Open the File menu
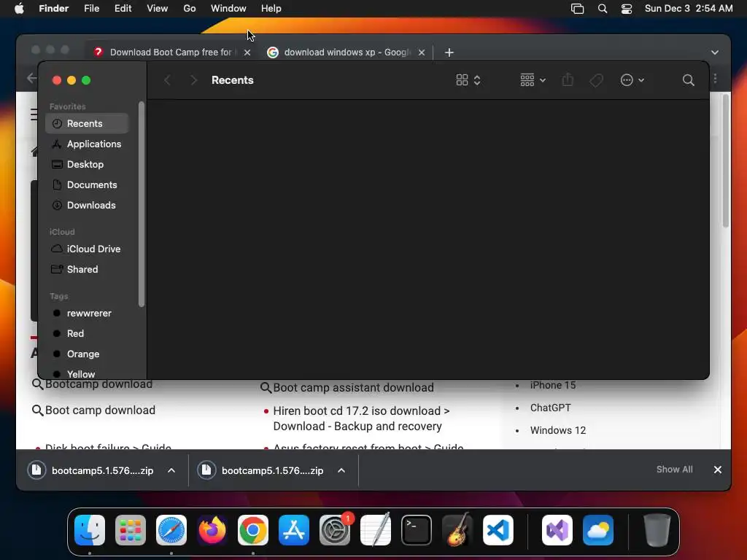Screen dimensions: 747x560 [x=91, y=9]
